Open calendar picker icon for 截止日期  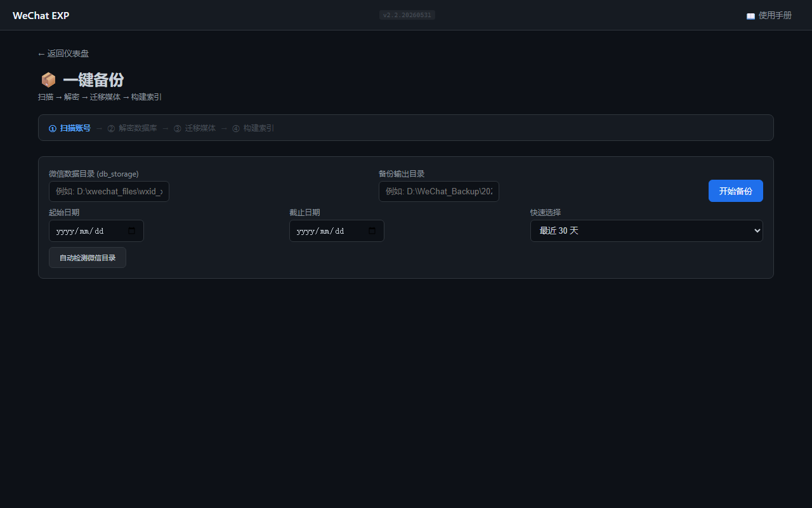pyautogui.click(x=372, y=231)
